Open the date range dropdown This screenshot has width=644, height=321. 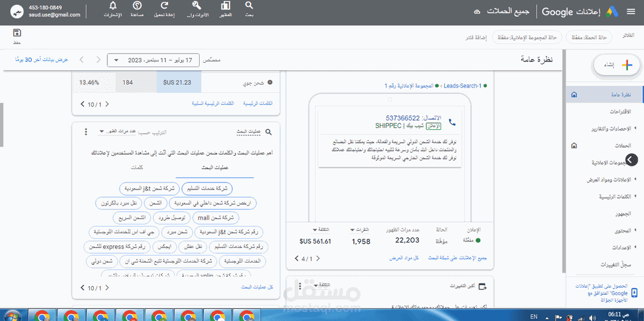click(153, 60)
